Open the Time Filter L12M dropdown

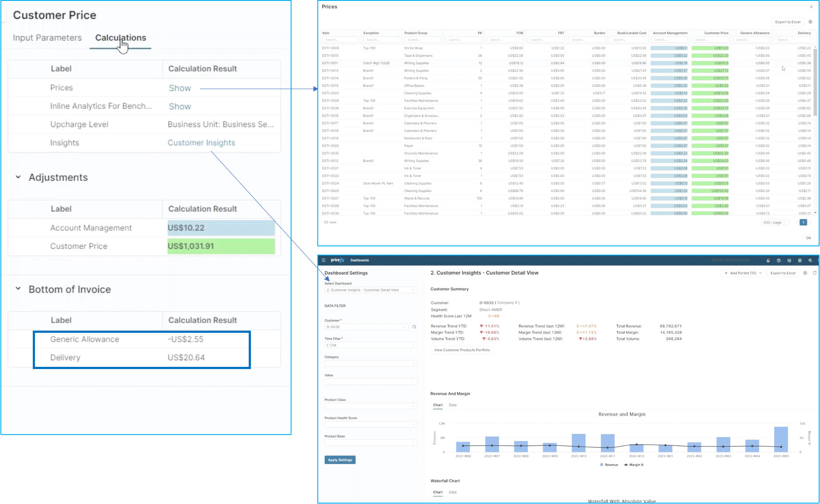coord(371,345)
